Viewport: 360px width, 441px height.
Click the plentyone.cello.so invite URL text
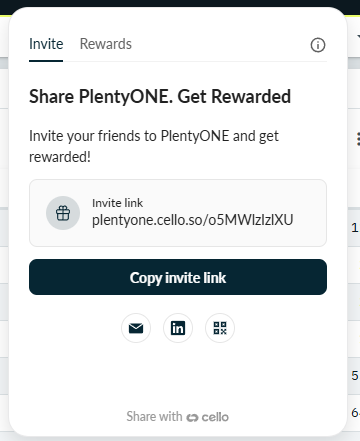coord(193,220)
